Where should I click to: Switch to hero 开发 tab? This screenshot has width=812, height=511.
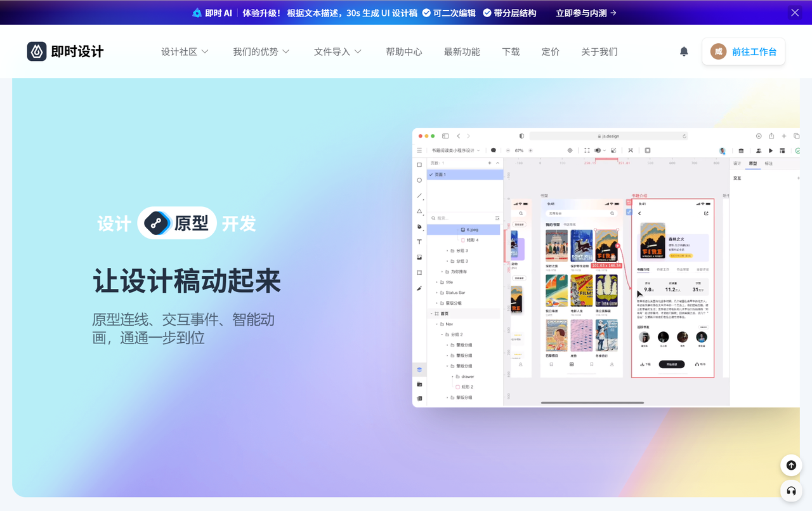pyautogui.click(x=239, y=223)
